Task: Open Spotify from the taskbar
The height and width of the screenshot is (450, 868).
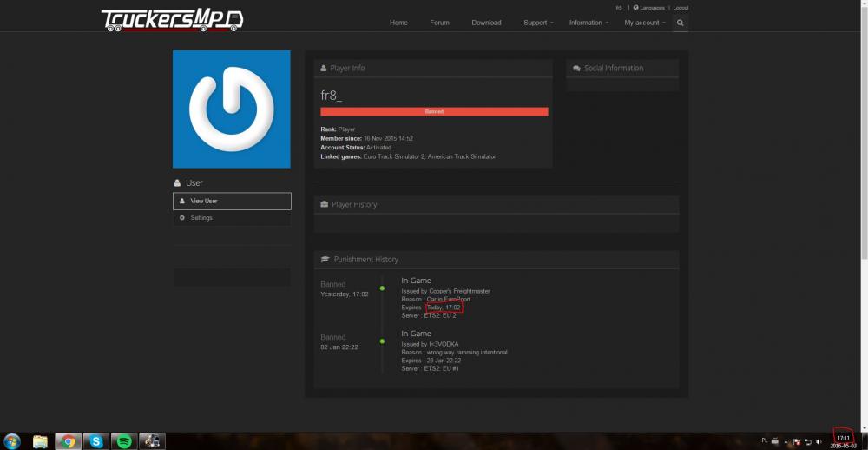Action: [123, 441]
